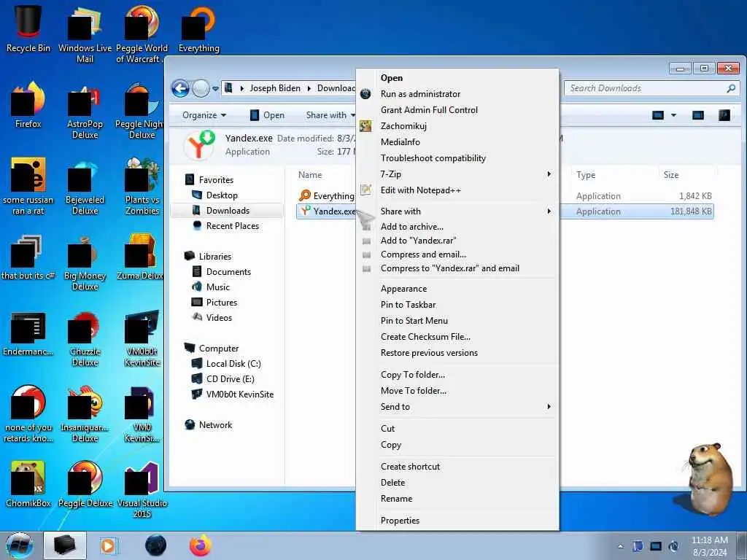The image size is (747, 560).
Task: Select Chuzzle Deluxe desktop icon
Action: [85, 339]
